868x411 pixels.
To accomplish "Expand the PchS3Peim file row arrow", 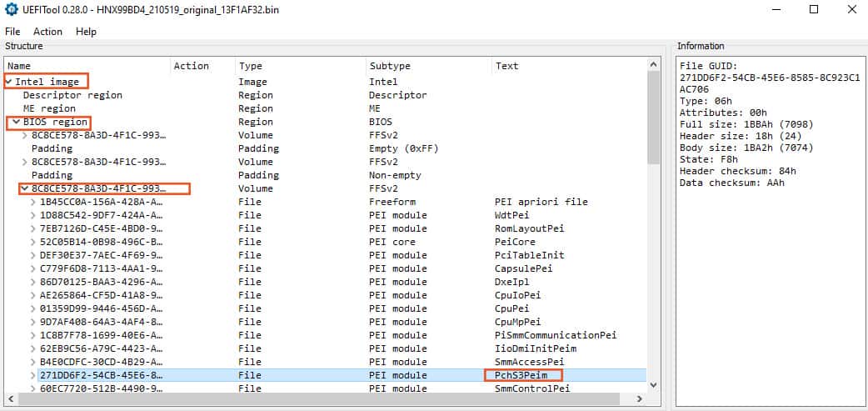I will pos(33,375).
